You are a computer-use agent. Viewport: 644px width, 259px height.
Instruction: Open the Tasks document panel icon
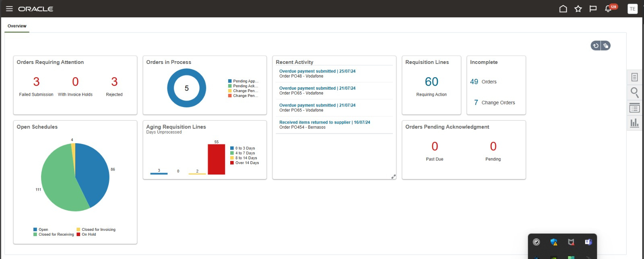pos(634,77)
